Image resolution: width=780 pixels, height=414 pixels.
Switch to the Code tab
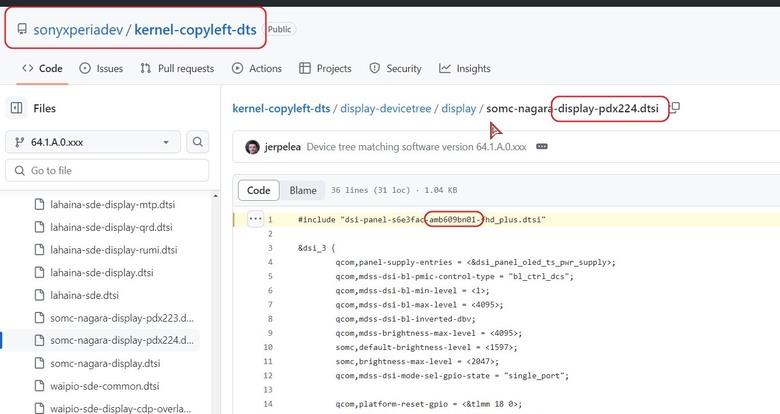point(42,69)
